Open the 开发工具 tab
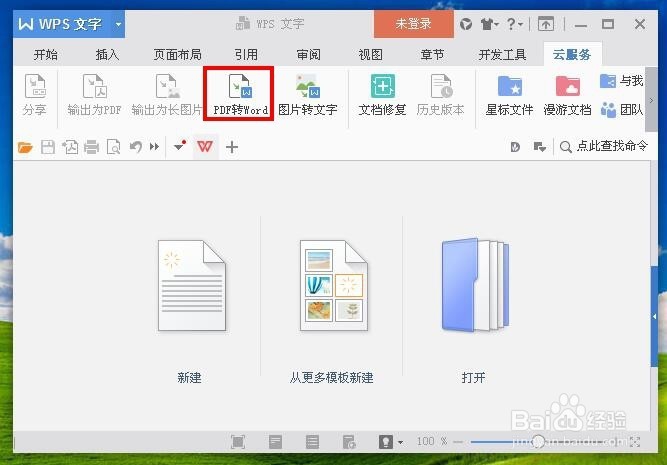Image resolution: width=667 pixels, height=465 pixels. 502,54
